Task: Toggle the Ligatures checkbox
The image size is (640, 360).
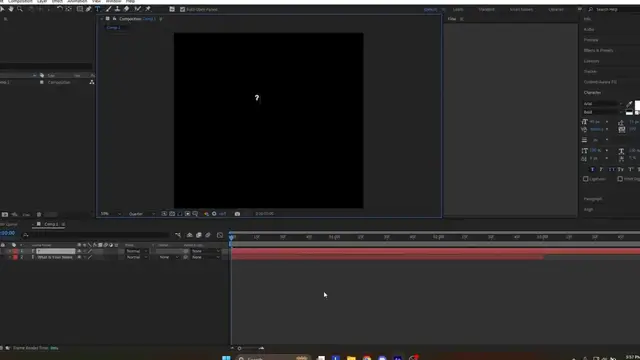Action: point(586,179)
